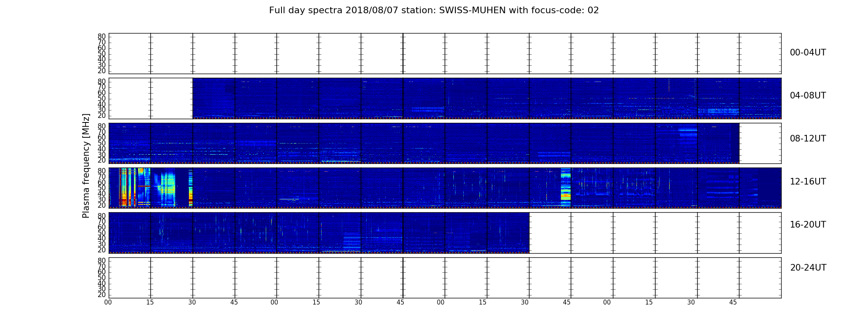Click the '40' tick label of the 08-12UT panel
The image size is (868, 331).
(102, 149)
